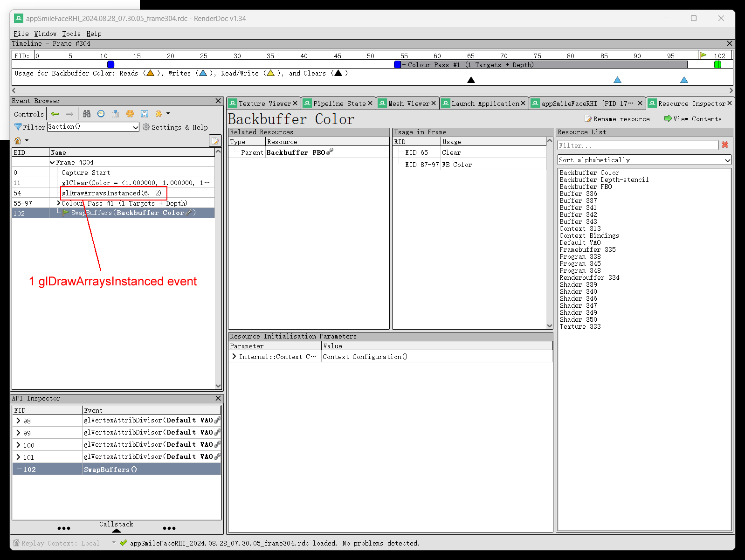Image resolution: width=745 pixels, height=560 pixels.
Task: Click the green back arrow in Event Browser
Action: tap(55, 114)
